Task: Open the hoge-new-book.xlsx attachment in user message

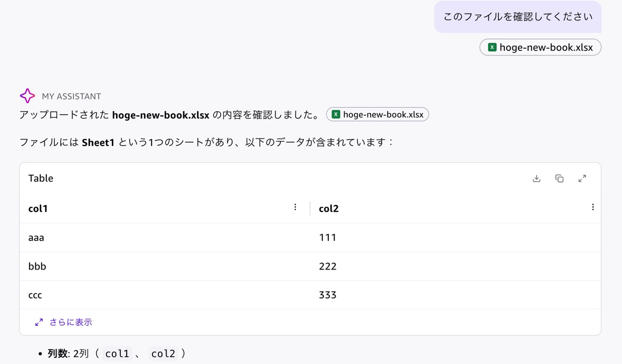Action: (x=540, y=47)
